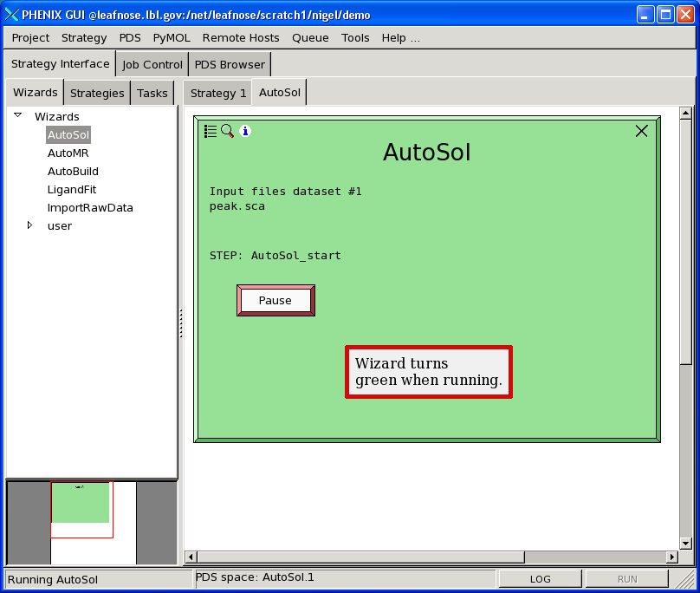Open the PyMOL menu
Screen dimensions: 700x593
[172, 37]
